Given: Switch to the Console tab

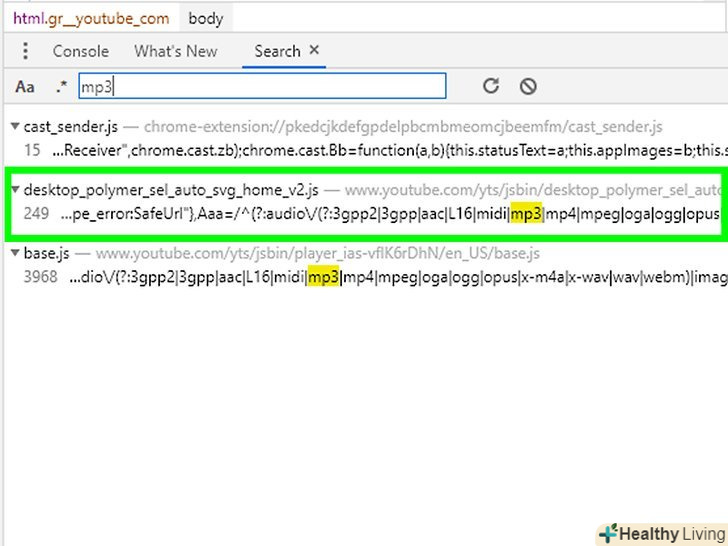Looking at the screenshot, I should point(81,51).
